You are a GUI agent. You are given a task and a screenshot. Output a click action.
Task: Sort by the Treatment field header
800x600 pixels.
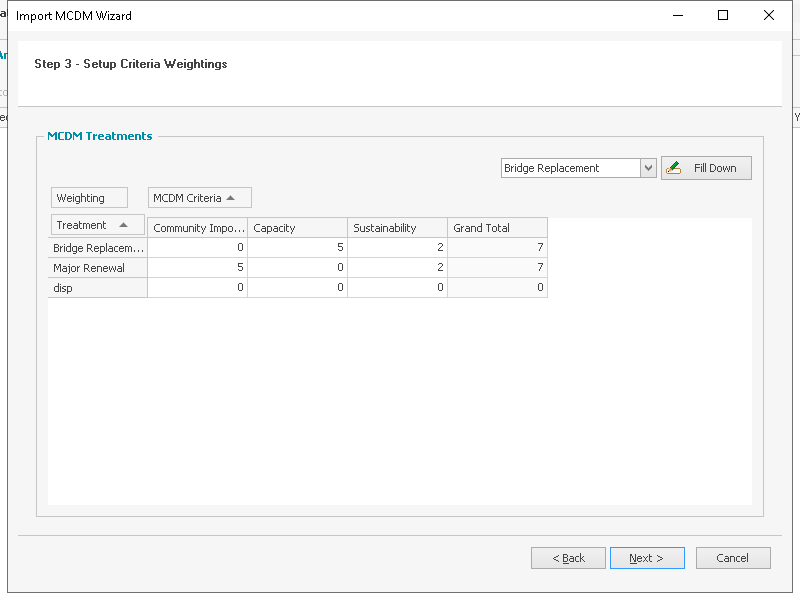tap(97, 225)
